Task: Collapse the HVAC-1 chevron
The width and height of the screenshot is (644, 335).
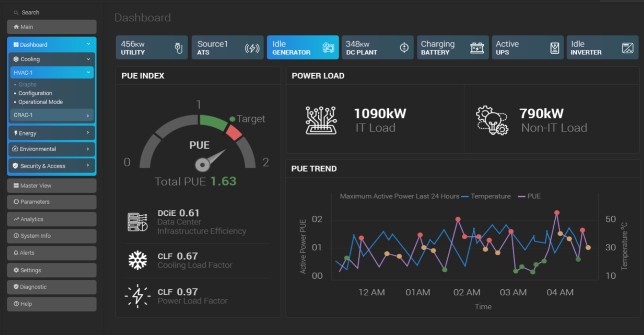Action: [88, 72]
